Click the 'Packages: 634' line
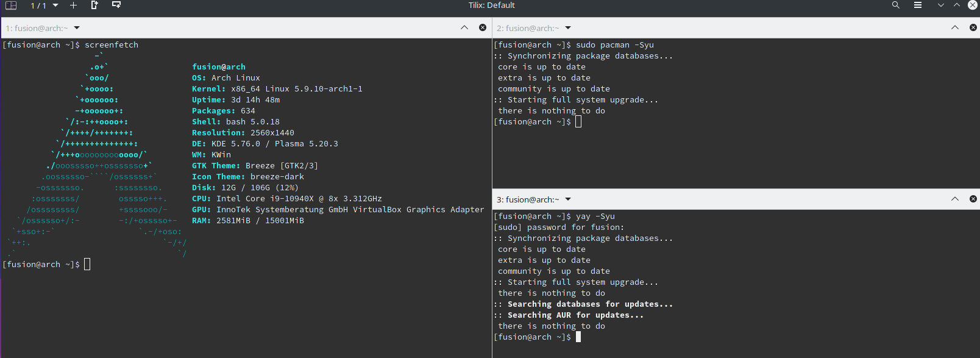The image size is (980, 358). coord(224,111)
